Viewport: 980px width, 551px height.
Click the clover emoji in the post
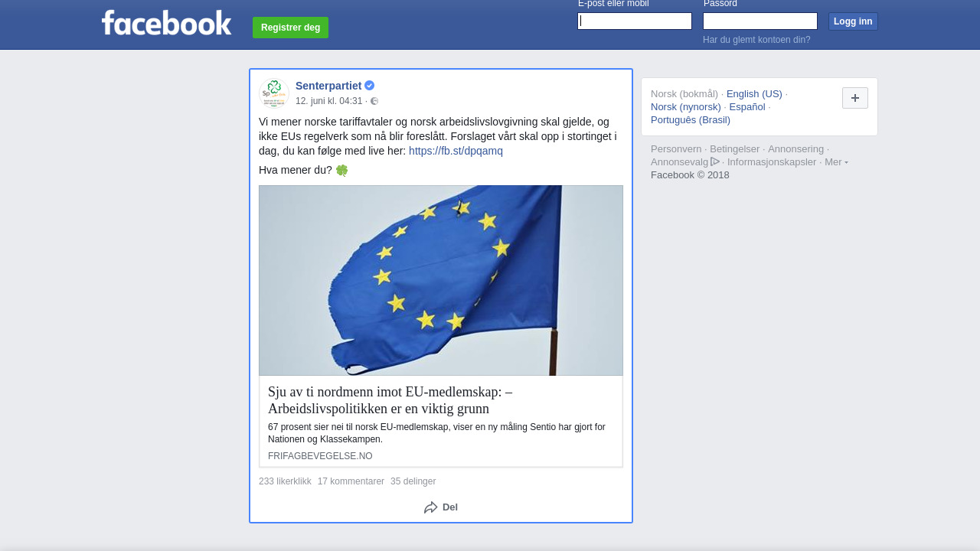pos(341,170)
